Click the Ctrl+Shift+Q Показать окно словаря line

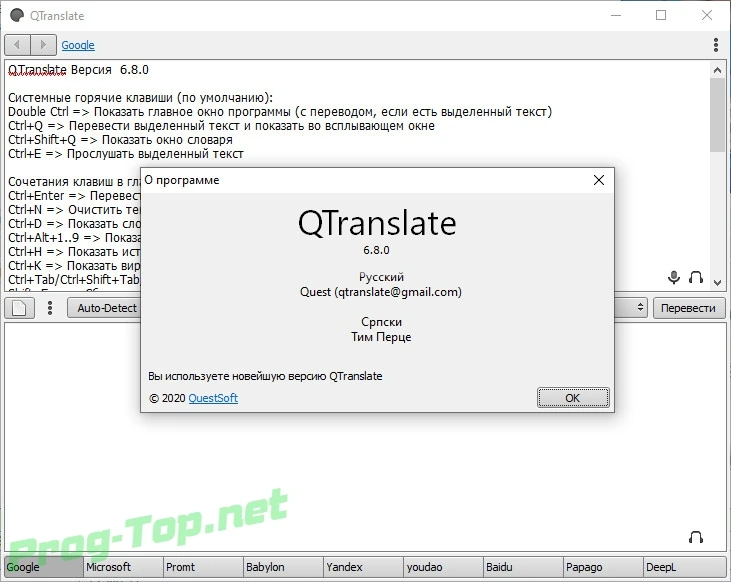pos(120,140)
